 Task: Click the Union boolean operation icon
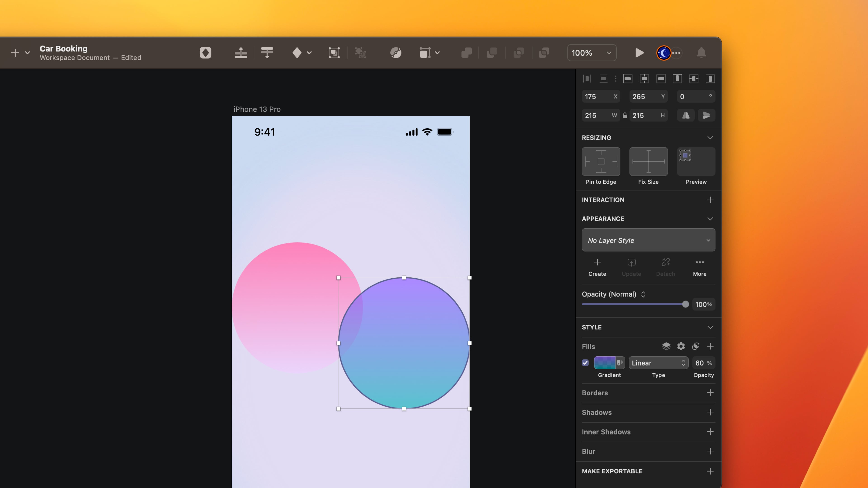tap(466, 53)
